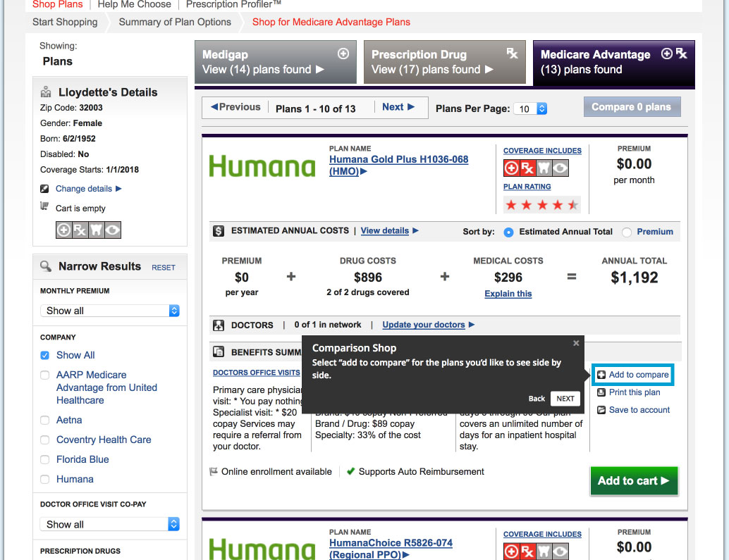The height and width of the screenshot is (560, 729).
Task: Click the Add to cart button
Action: point(634,480)
